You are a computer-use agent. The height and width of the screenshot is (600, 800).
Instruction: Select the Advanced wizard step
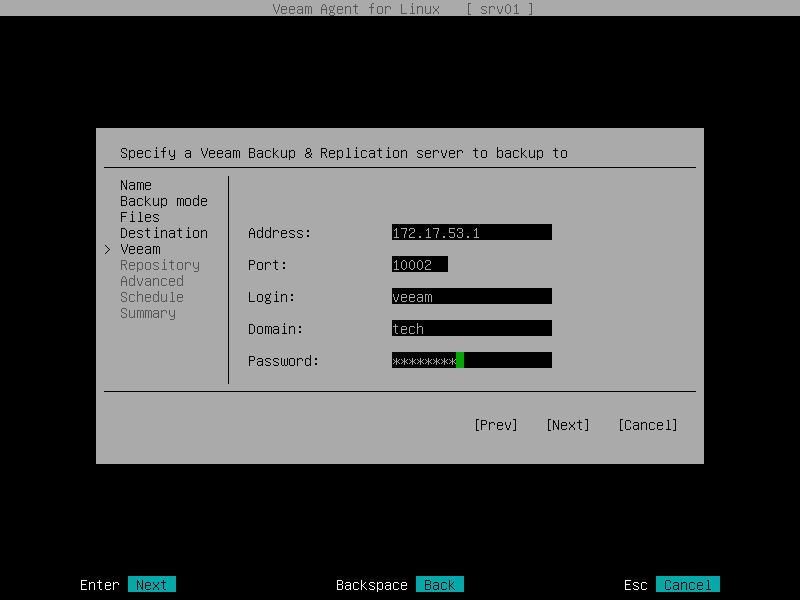152,281
